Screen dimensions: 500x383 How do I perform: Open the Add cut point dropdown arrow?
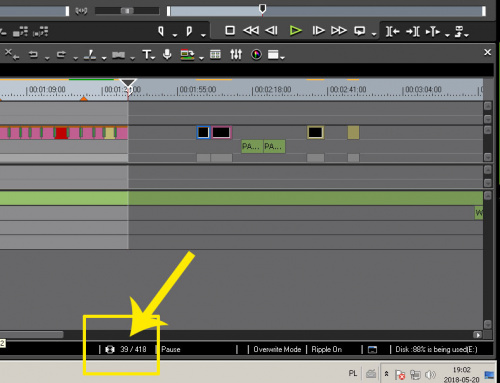[x=104, y=58]
